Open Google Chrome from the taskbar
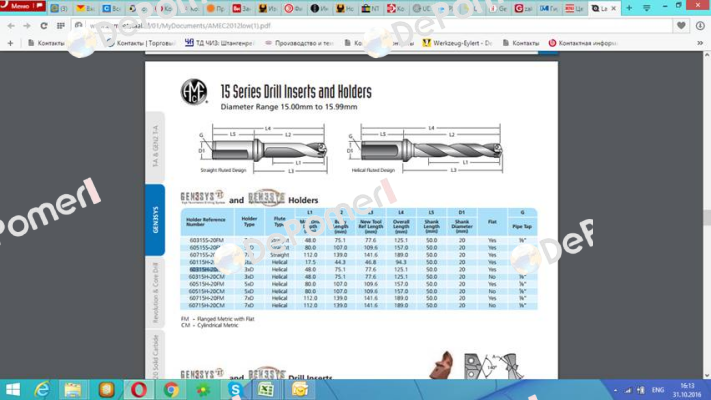 [x=171, y=390]
